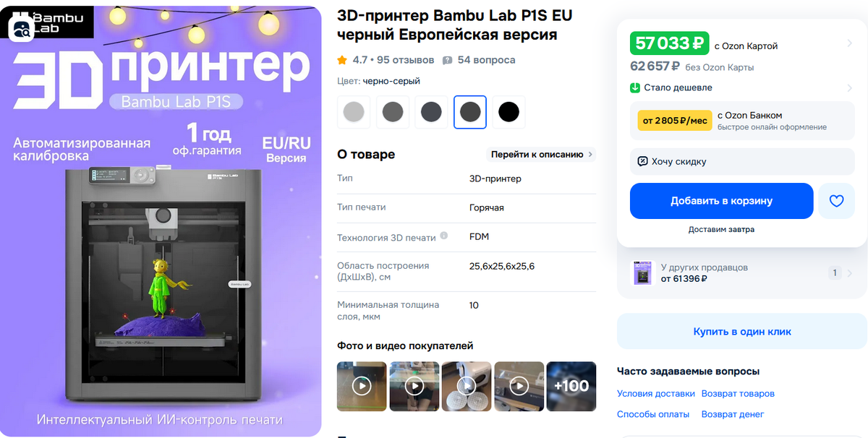Open Условия доставки link
868x438 pixels.
click(656, 394)
